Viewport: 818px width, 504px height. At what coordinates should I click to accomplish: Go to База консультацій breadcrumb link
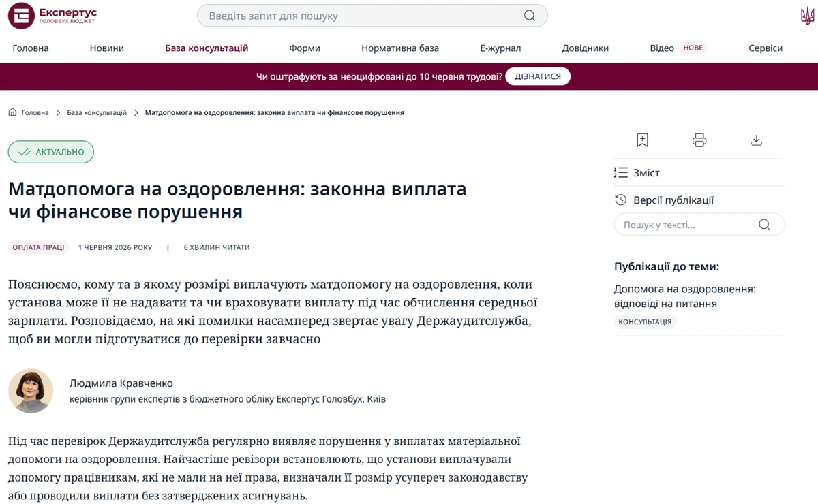(97, 112)
